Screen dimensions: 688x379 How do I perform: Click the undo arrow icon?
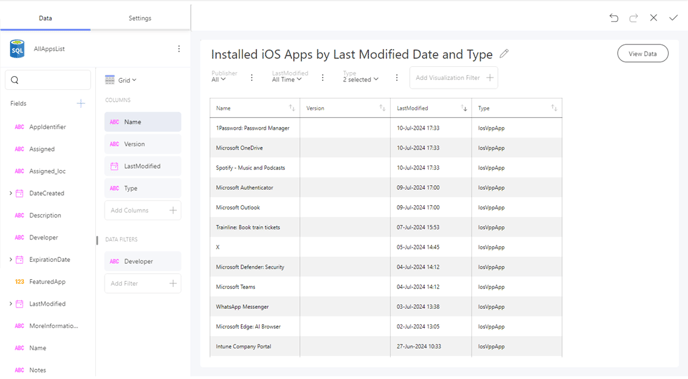tap(614, 18)
